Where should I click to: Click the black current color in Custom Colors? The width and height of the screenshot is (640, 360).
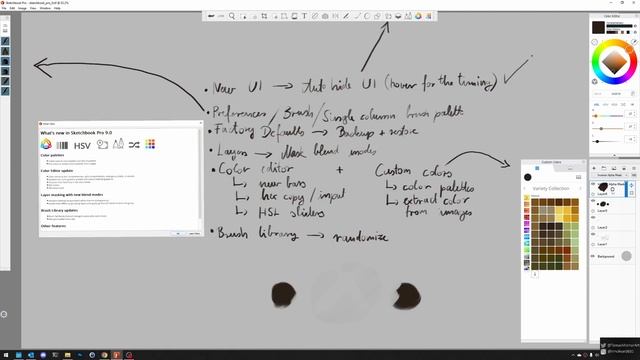pos(528,177)
